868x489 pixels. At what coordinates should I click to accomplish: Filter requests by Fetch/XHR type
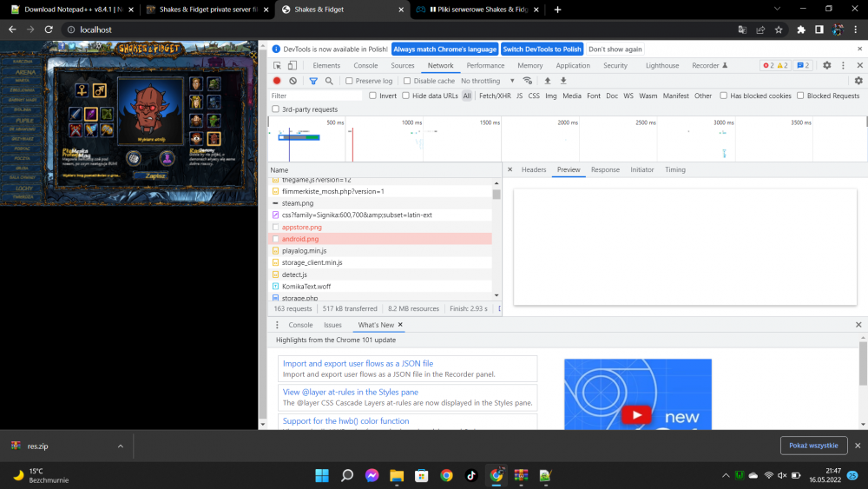click(x=495, y=96)
